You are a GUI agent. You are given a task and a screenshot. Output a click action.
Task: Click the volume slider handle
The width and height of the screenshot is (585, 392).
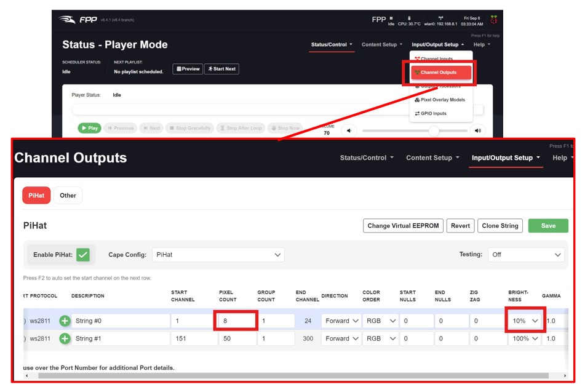click(434, 130)
